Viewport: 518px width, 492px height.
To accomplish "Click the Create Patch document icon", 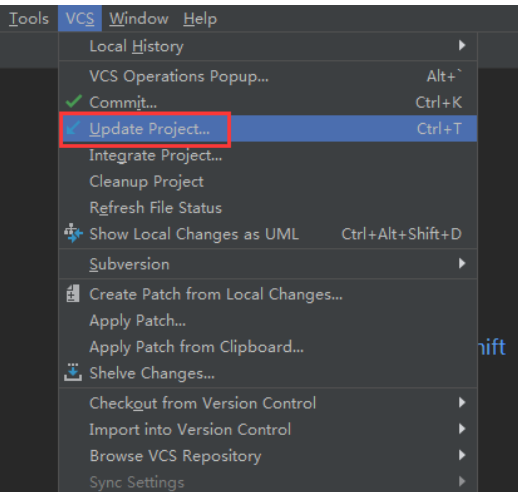I will (x=73, y=293).
